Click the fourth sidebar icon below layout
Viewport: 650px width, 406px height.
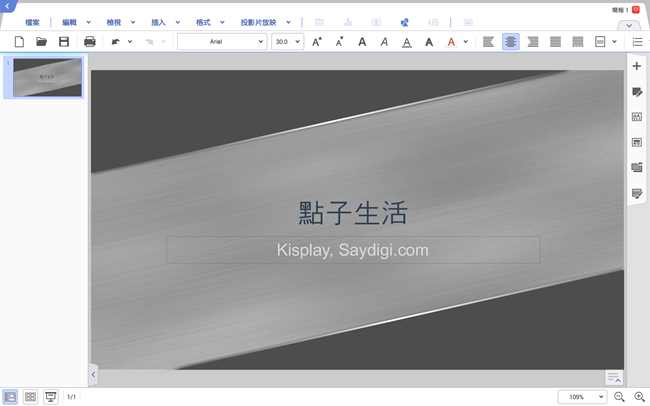pos(637,142)
